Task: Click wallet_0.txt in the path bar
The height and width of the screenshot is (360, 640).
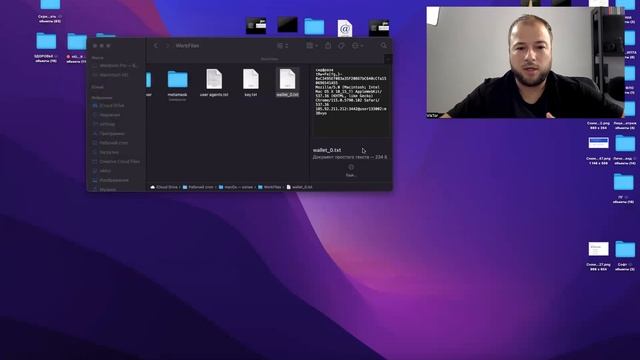Action: [300, 187]
